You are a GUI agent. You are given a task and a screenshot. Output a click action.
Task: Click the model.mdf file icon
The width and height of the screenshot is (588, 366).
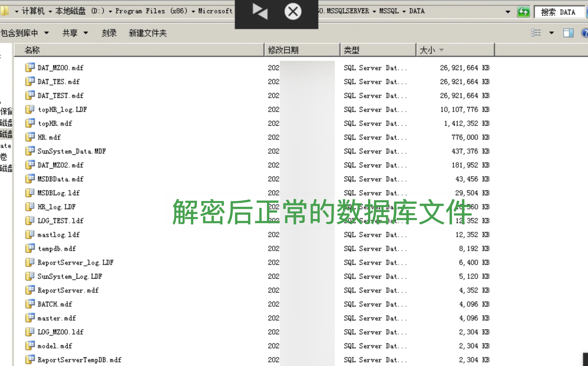30,345
